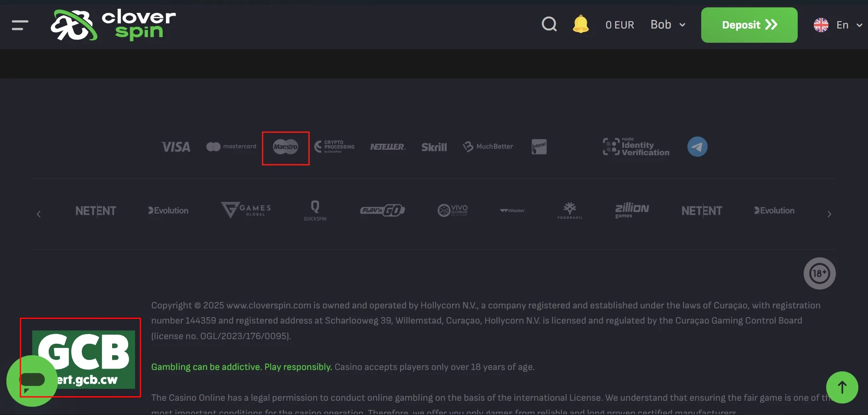The height and width of the screenshot is (415, 868).
Task: Click the Skrill payment logo
Action: pyautogui.click(x=434, y=147)
